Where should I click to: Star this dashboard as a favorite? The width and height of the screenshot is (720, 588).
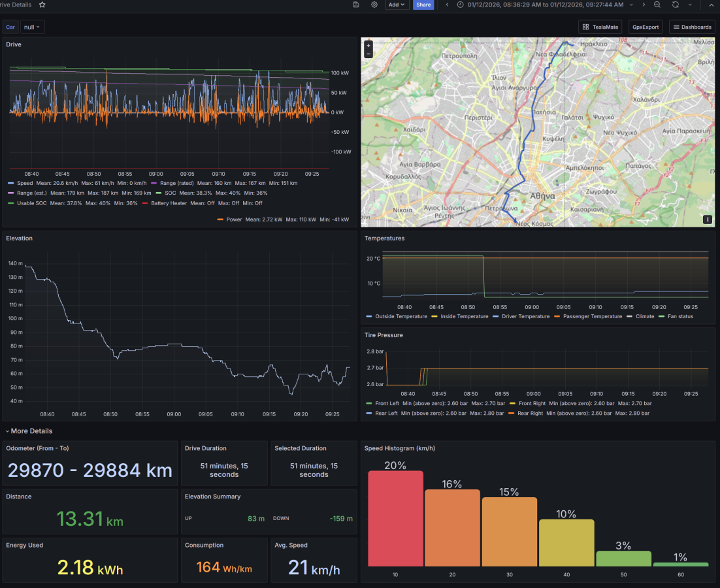42,5
